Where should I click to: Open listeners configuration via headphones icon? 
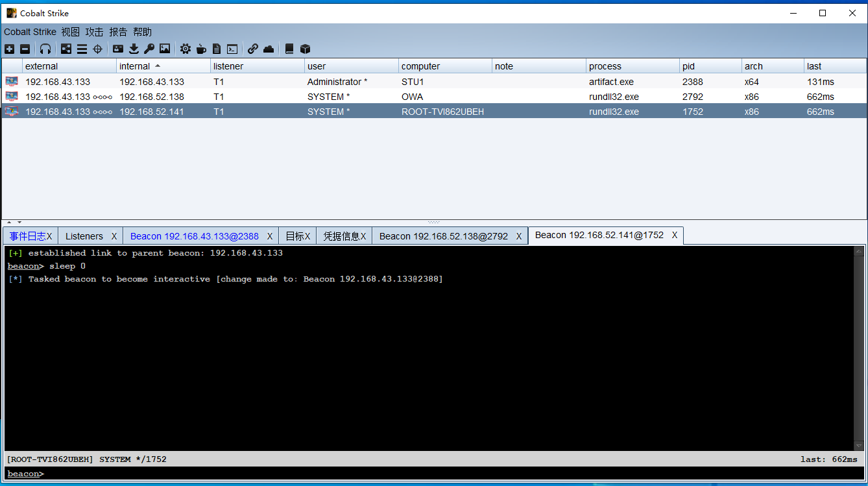click(45, 49)
